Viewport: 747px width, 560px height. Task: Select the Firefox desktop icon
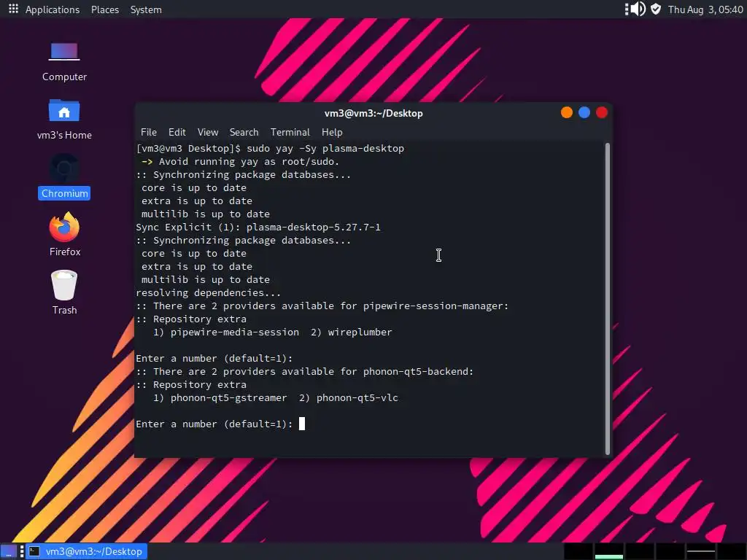pos(64,234)
